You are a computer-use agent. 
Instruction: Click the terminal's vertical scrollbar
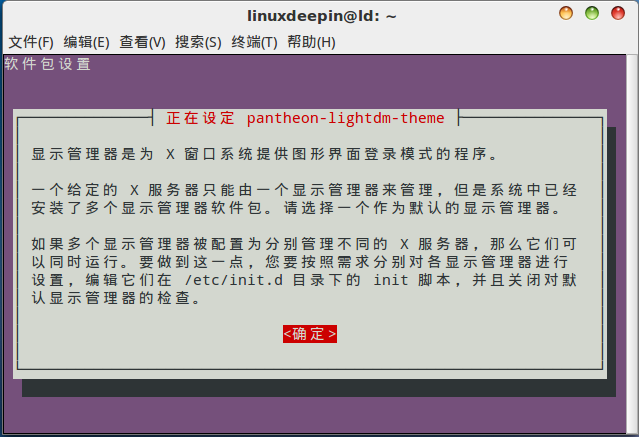click(632, 244)
